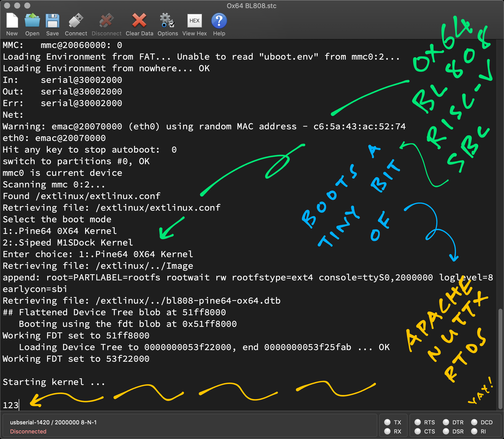The height and width of the screenshot is (439, 504).
Task: Click the Ox64 BL808.stc window title
Action: (x=251, y=6)
